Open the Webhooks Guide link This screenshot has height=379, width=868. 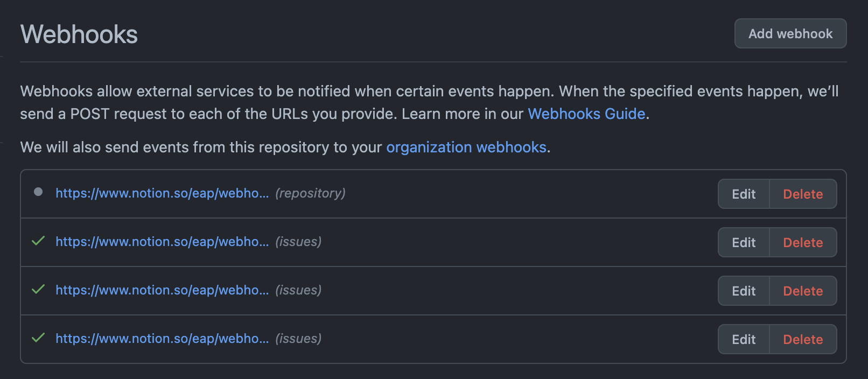click(586, 114)
